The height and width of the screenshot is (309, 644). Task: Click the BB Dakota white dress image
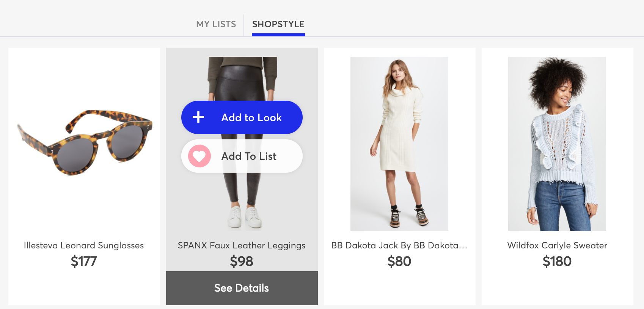click(399, 144)
